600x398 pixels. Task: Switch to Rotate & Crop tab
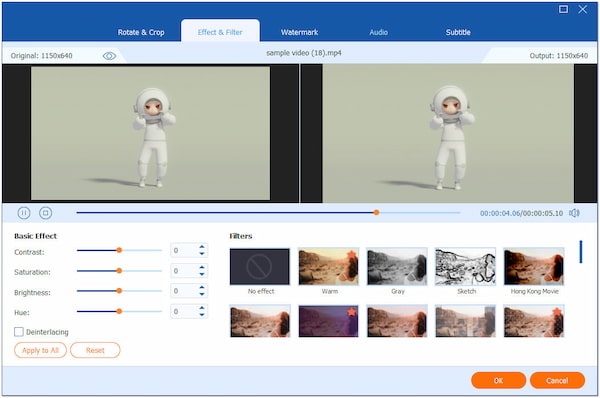pyautogui.click(x=141, y=33)
